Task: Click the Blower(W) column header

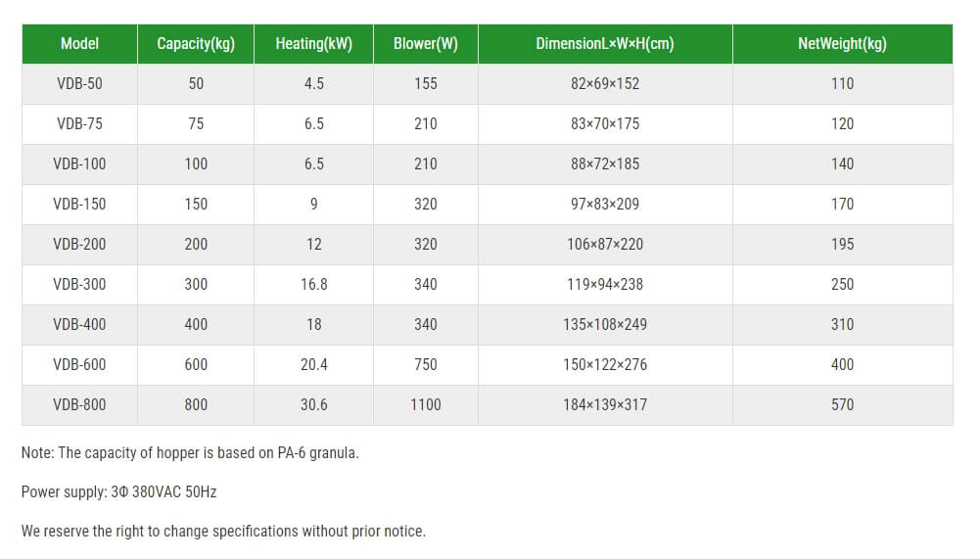Action: click(426, 44)
